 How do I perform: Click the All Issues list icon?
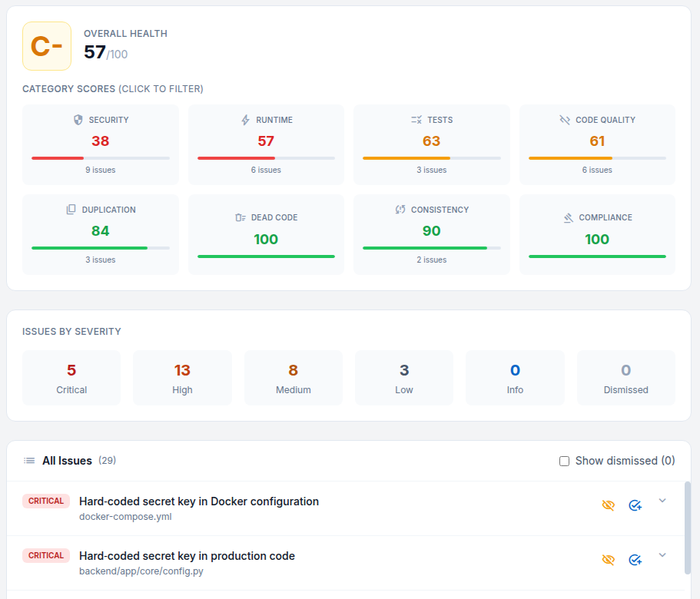click(x=28, y=460)
